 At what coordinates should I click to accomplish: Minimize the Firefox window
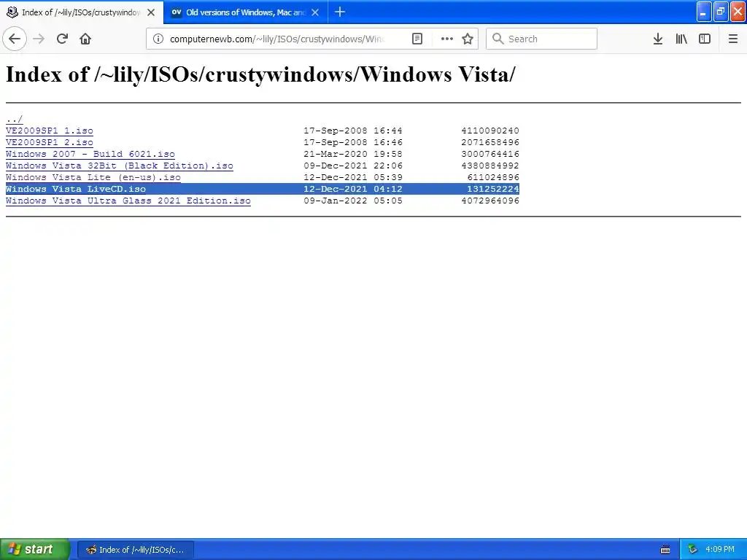704,12
